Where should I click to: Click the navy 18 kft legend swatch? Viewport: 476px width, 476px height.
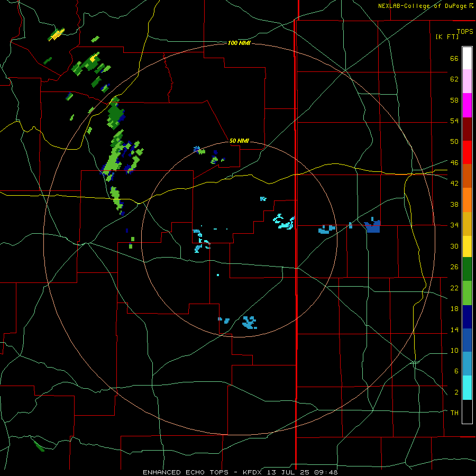(467, 317)
